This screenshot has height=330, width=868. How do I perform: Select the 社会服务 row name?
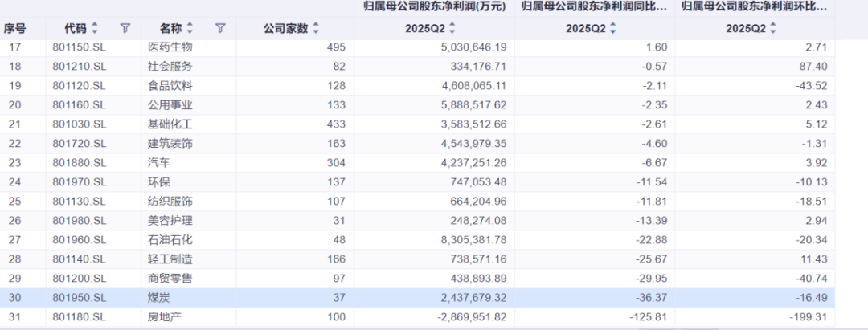[x=170, y=67]
